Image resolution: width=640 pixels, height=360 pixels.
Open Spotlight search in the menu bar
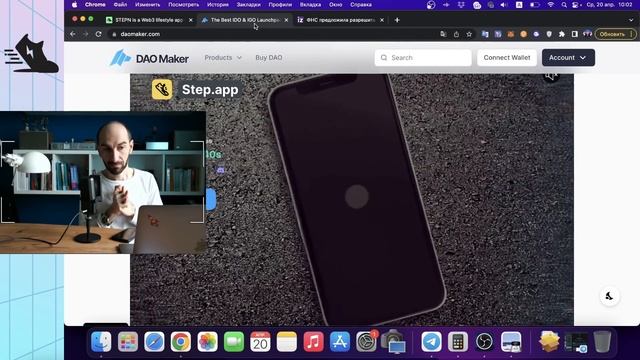[x=564, y=5]
